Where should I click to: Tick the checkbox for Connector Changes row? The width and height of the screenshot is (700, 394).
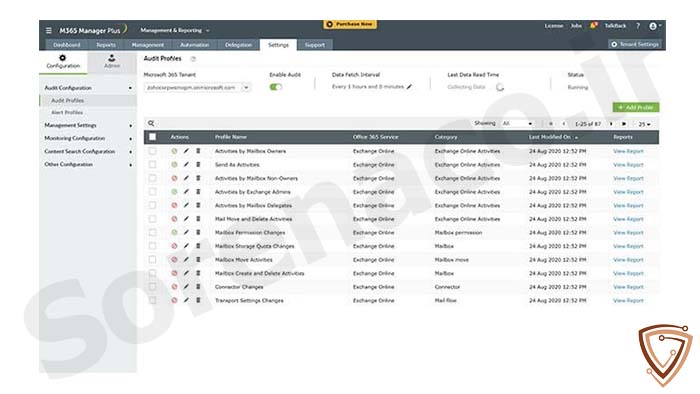(152, 287)
